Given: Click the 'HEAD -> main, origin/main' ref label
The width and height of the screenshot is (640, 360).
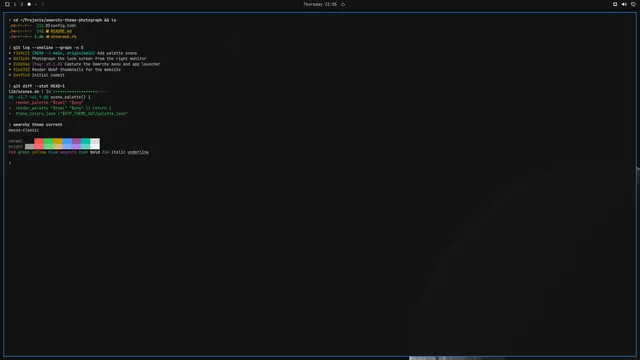Looking at the screenshot, I should click(x=63, y=53).
